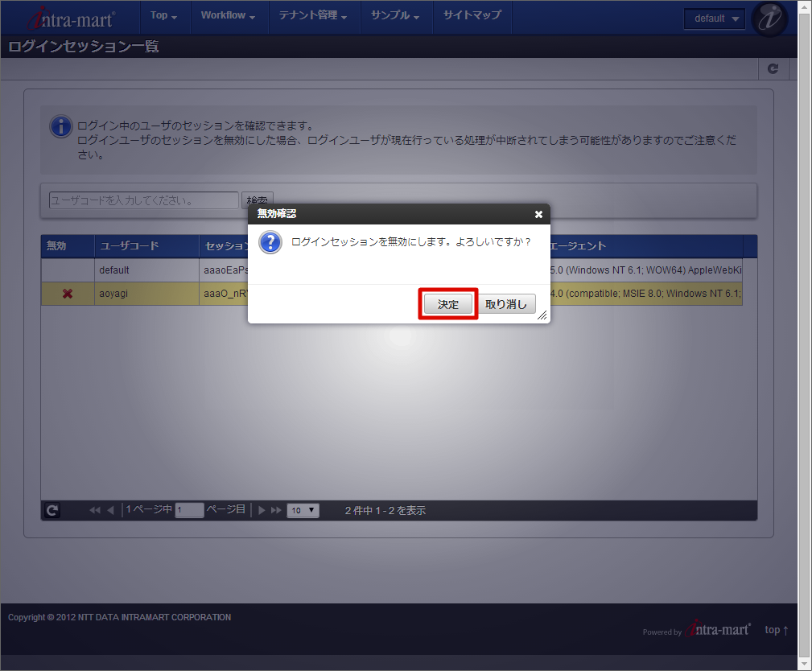Click the page number input field
The height and width of the screenshot is (671, 812).
click(x=190, y=511)
